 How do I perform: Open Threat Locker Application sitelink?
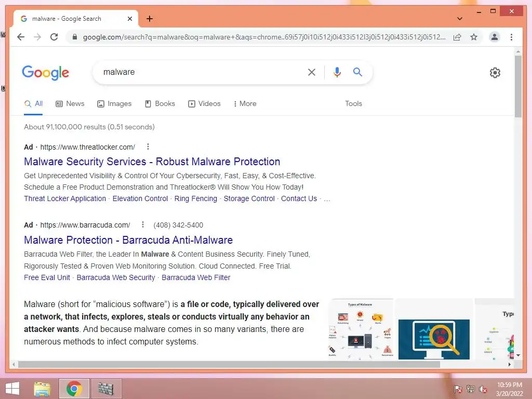coord(65,198)
